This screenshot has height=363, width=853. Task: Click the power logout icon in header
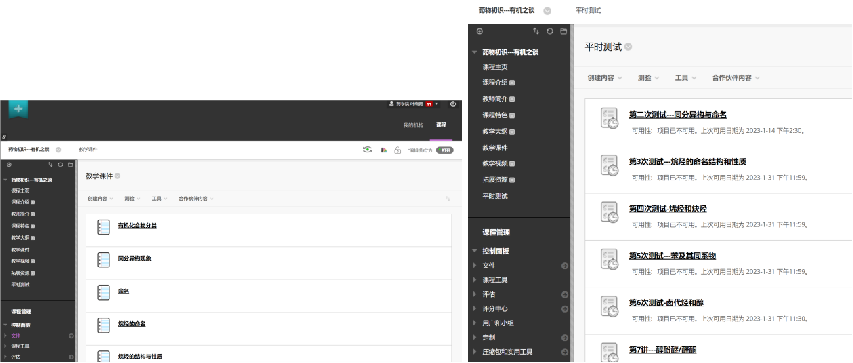[453, 103]
